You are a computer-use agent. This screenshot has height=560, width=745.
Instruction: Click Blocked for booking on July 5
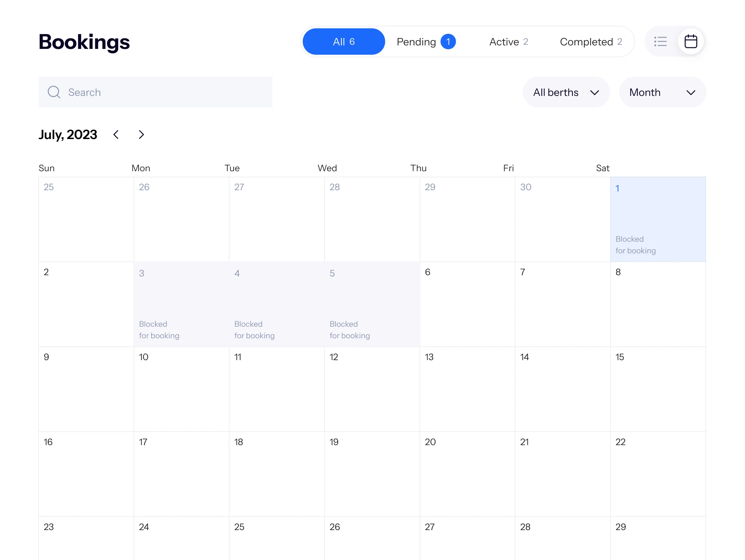[349, 330]
